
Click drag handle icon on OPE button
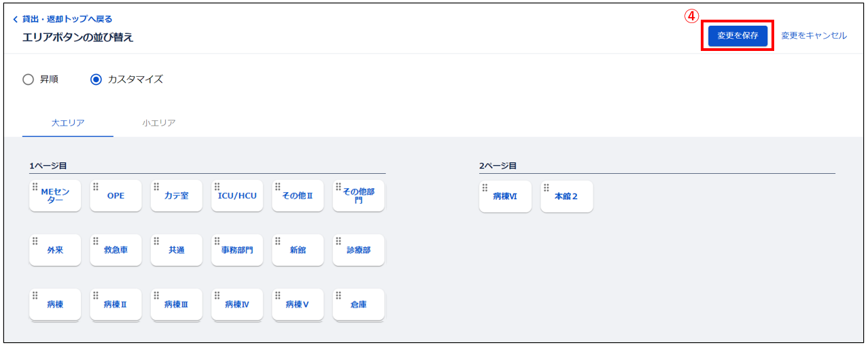click(96, 187)
